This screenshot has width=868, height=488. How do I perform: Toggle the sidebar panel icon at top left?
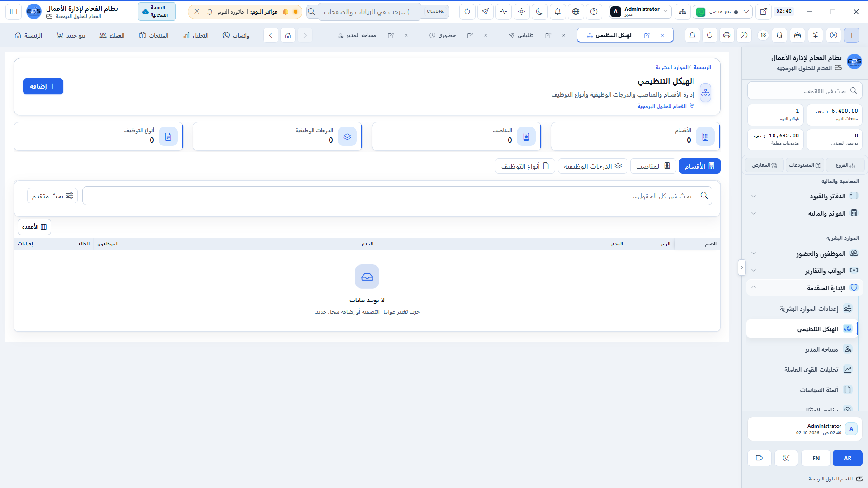pyautogui.click(x=14, y=12)
